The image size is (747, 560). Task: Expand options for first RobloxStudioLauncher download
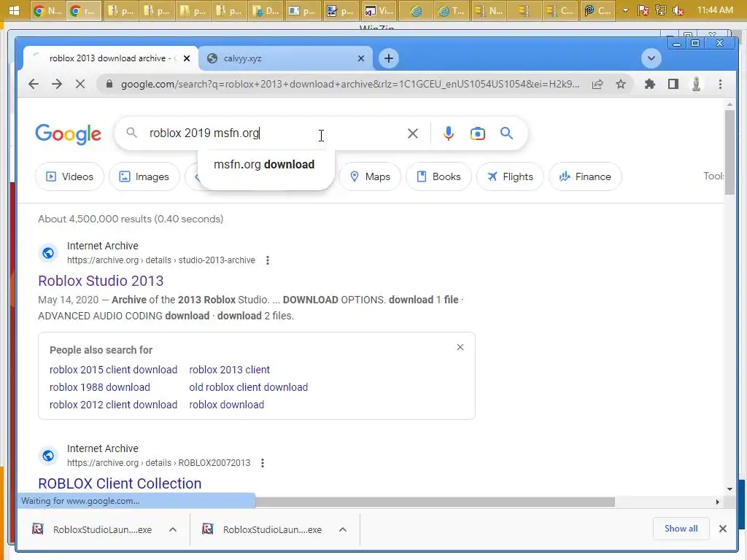point(172,529)
